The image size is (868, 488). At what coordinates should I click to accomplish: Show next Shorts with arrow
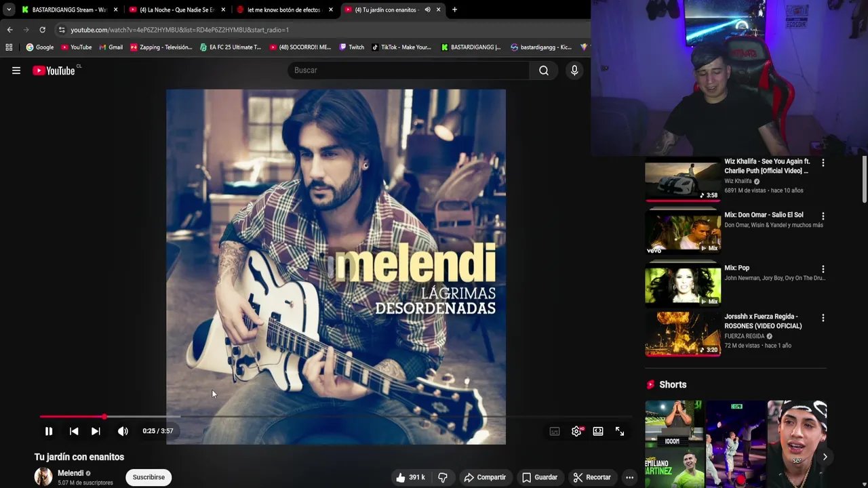825,457
